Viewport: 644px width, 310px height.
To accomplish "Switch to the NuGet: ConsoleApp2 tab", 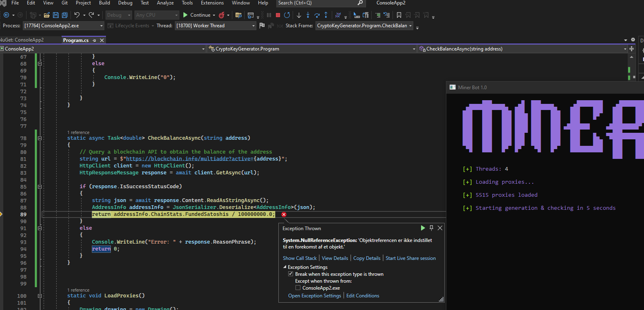I will 22,40.
